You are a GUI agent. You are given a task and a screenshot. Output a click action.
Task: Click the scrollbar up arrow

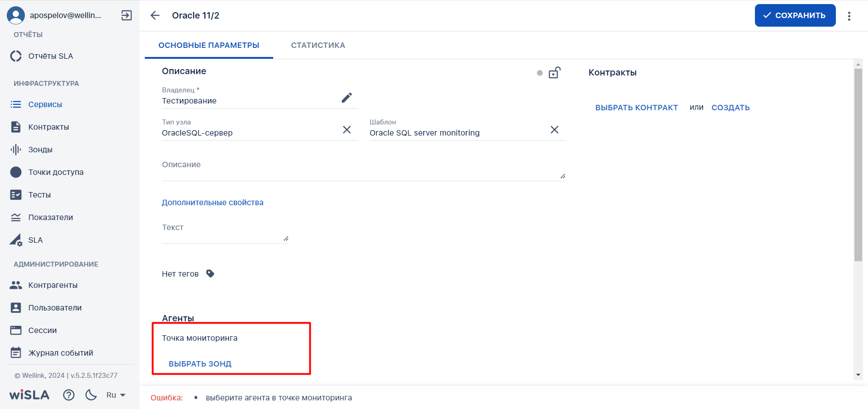click(858, 64)
